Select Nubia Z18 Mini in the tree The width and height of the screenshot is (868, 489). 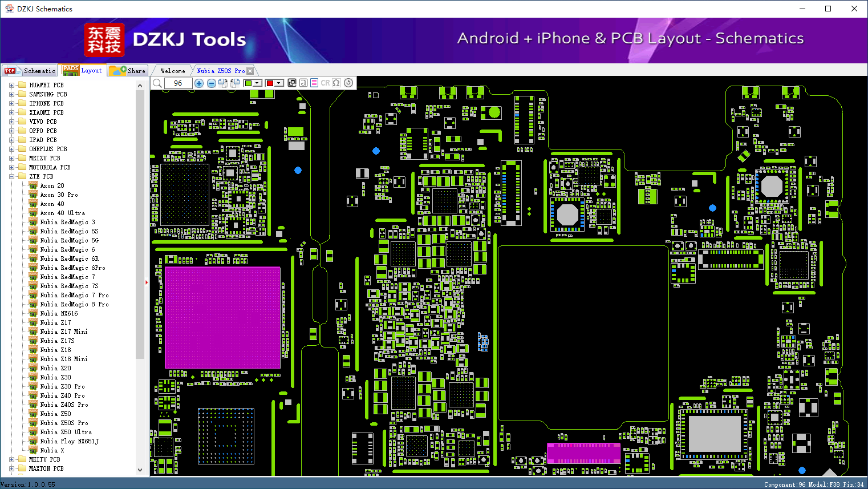[x=64, y=359]
